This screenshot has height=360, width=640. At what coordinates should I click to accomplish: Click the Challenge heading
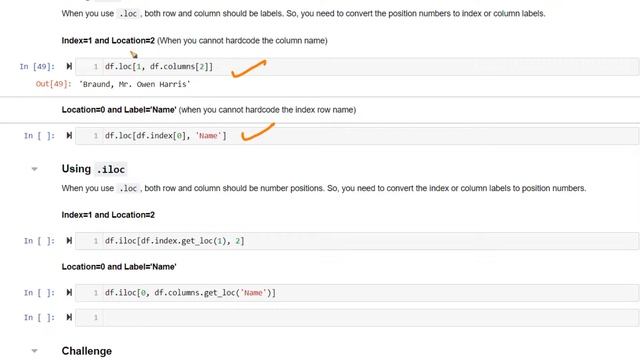pyautogui.click(x=87, y=351)
